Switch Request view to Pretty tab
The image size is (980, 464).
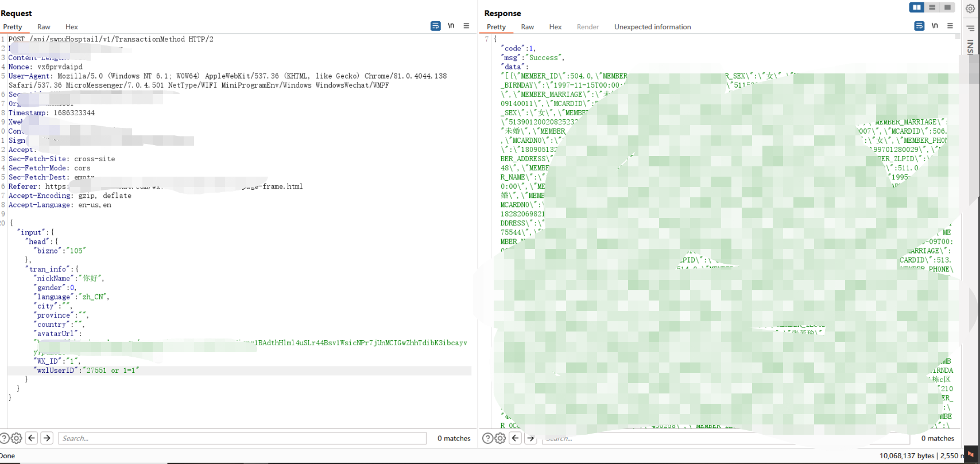pyautogui.click(x=13, y=27)
